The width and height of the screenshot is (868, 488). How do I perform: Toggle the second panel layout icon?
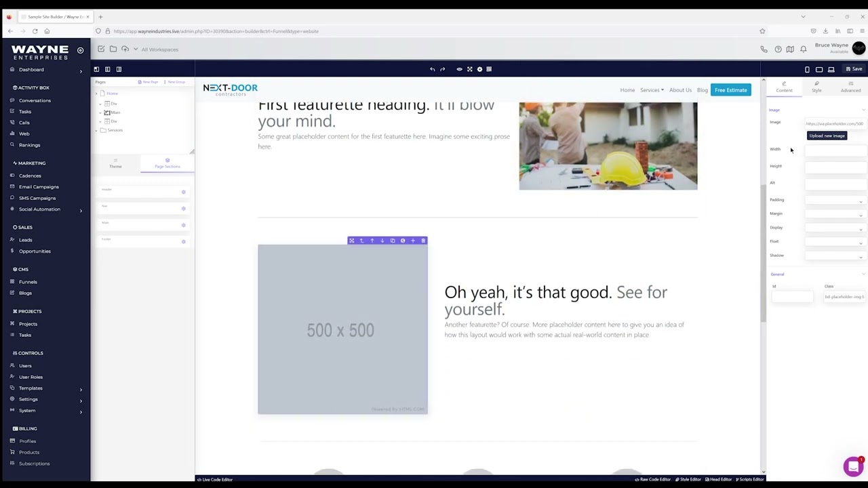point(107,69)
